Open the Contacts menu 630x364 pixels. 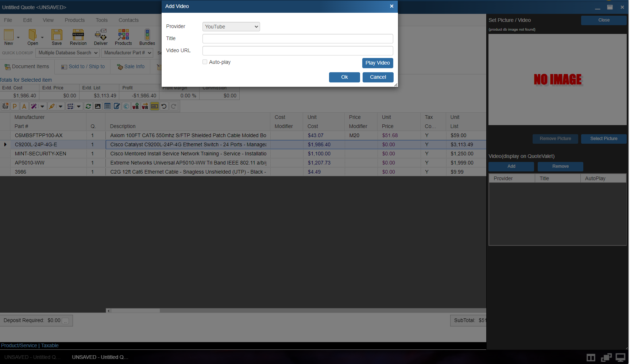click(x=129, y=20)
